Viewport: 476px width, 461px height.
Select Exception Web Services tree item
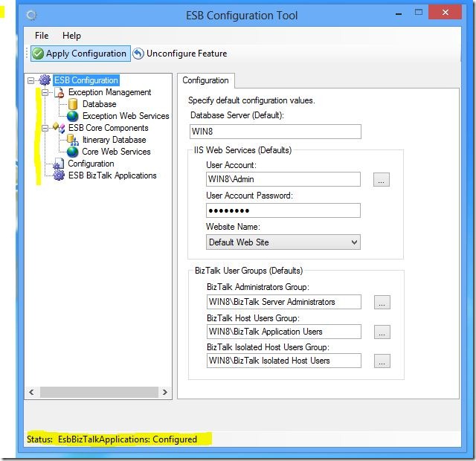click(126, 116)
